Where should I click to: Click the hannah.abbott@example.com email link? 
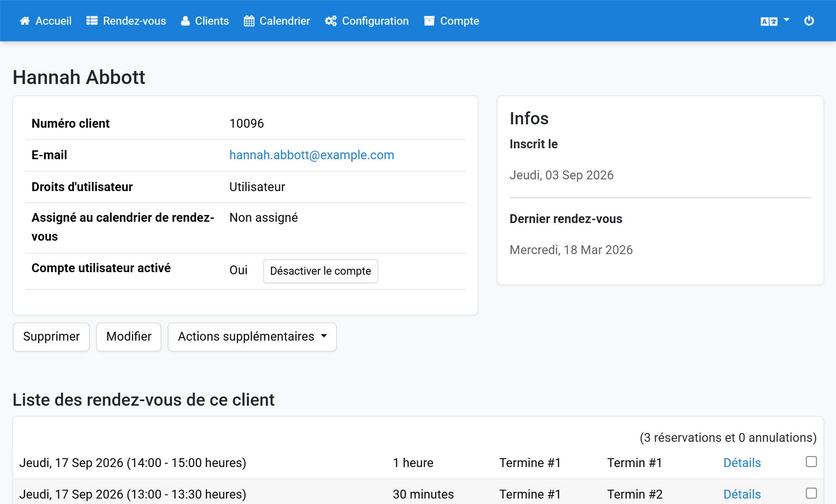[x=312, y=155]
